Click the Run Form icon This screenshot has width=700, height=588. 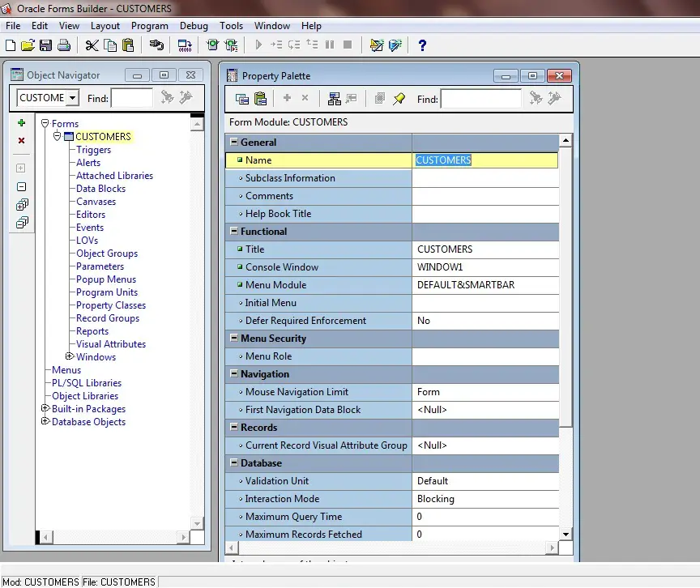[212, 45]
